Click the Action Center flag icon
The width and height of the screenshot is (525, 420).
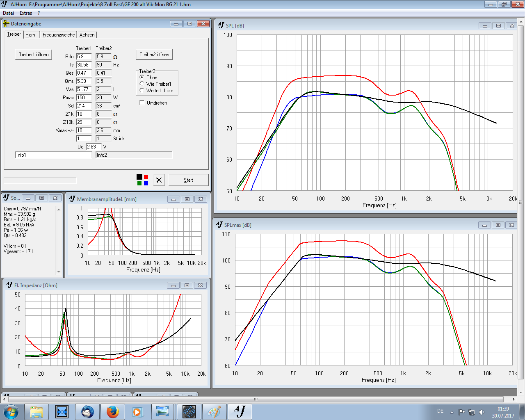(x=462, y=412)
